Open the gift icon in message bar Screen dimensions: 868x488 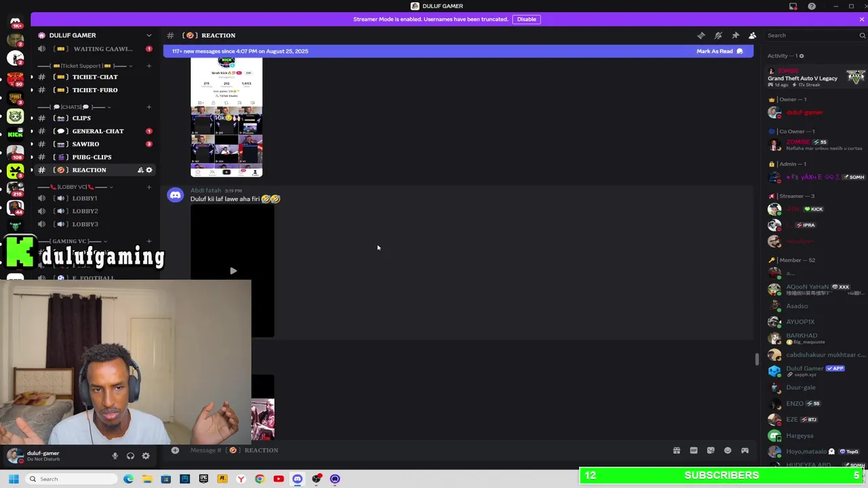point(676,450)
